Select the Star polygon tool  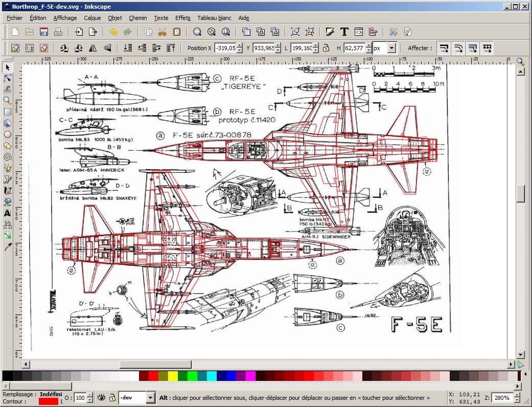click(x=8, y=145)
